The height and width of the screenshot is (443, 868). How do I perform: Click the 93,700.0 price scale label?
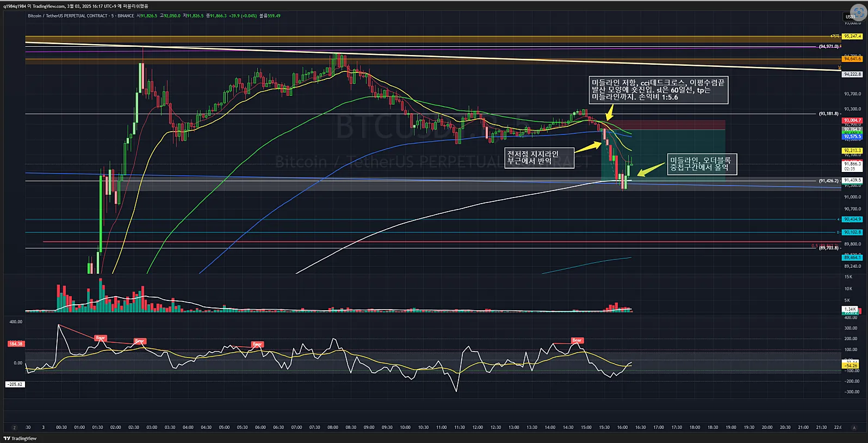[852, 94]
